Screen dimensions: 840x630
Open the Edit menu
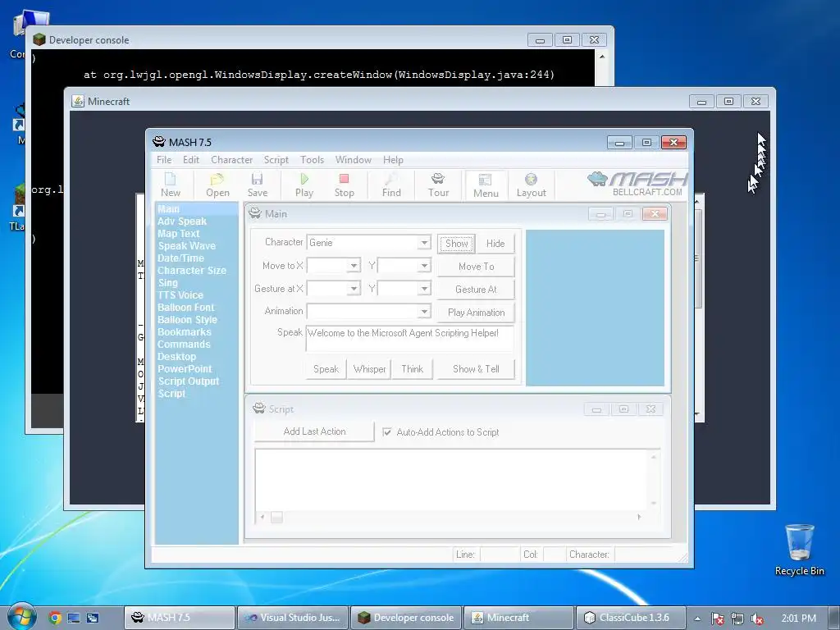[190, 160]
